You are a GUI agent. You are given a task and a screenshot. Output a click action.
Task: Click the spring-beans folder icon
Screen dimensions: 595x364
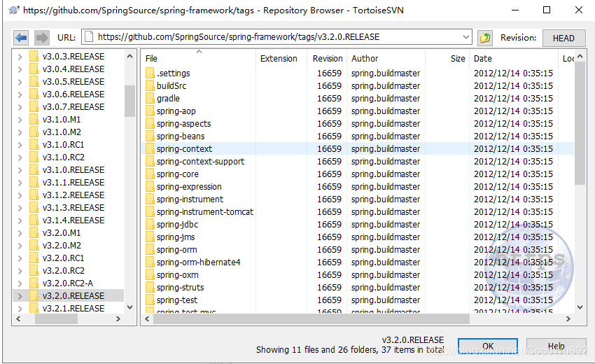pos(150,136)
